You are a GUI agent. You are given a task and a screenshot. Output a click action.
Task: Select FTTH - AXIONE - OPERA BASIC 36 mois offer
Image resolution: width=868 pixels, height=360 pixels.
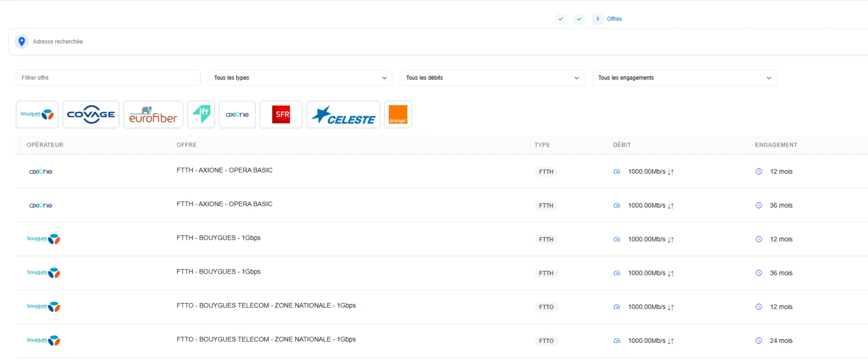pyautogui.click(x=225, y=204)
